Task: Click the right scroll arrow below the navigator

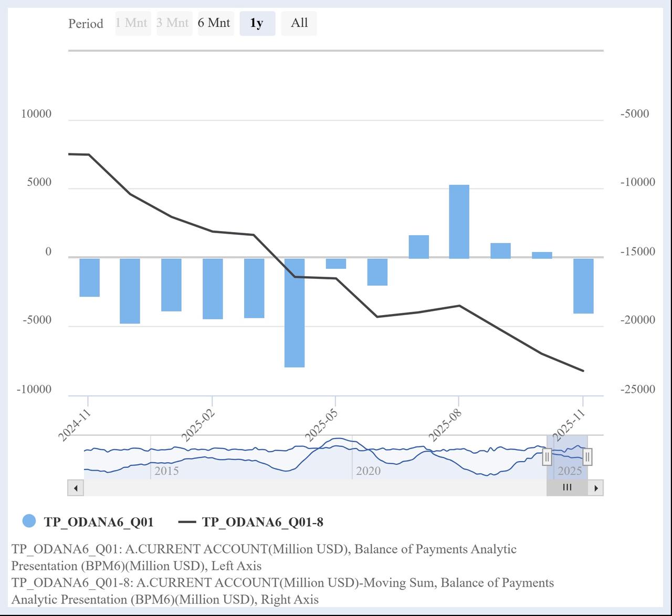Action: (596, 487)
